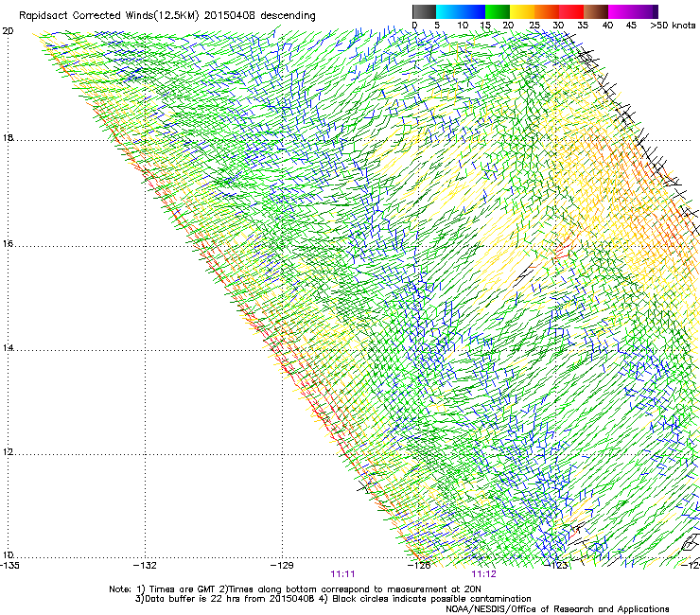Click the red 30-35 knots color segment
This screenshot has width=700, height=615.
(x=571, y=11)
